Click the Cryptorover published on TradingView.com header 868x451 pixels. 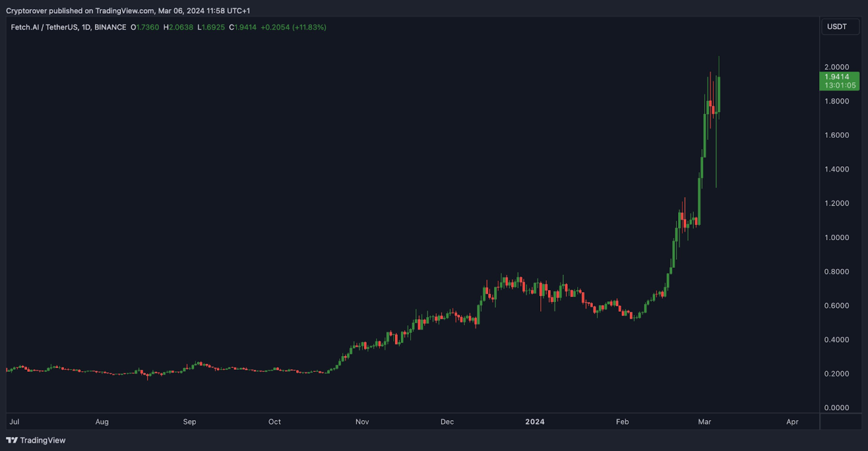[128, 11]
